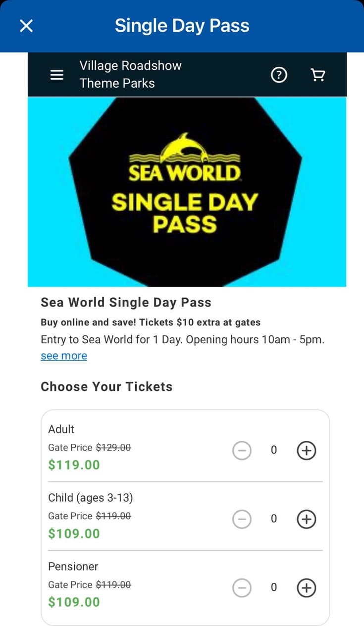Increase Pensioner ticket quantity with plus icon
The image size is (364, 634).
click(x=306, y=587)
